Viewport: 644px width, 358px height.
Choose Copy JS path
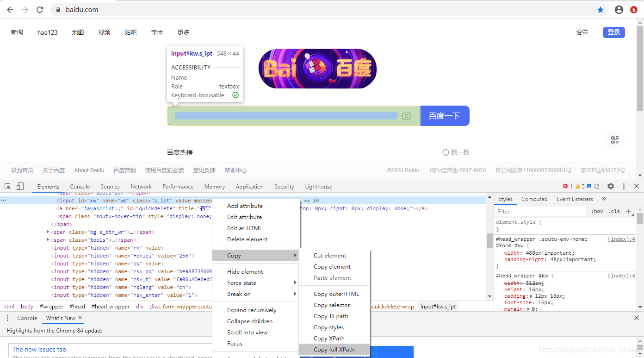[334, 316]
